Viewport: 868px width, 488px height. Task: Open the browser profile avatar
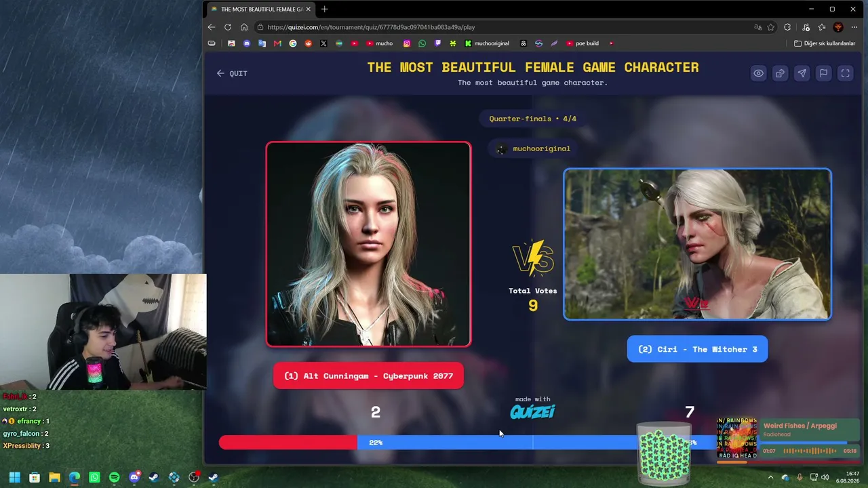[x=838, y=27]
